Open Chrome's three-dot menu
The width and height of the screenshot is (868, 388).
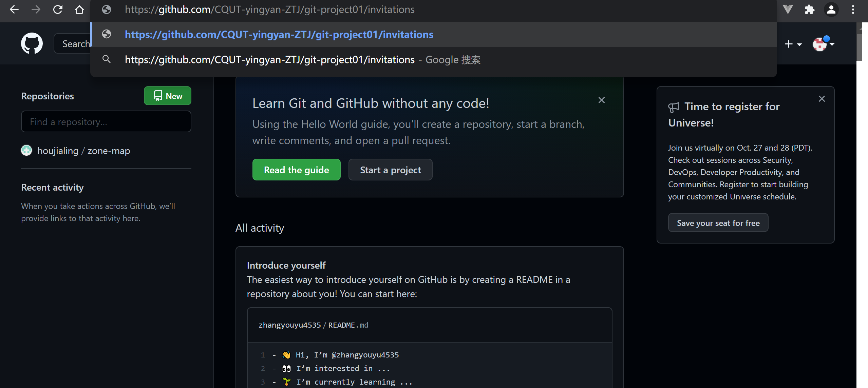click(853, 9)
